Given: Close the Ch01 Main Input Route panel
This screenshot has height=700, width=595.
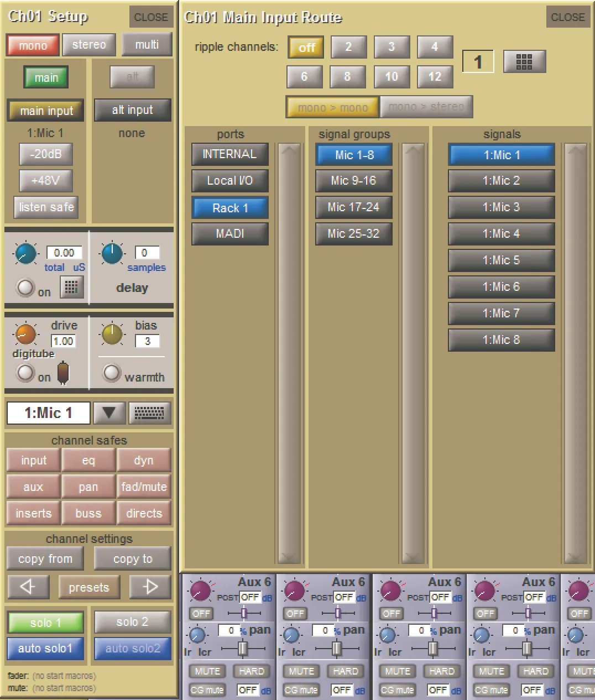Looking at the screenshot, I should tap(567, 17).
